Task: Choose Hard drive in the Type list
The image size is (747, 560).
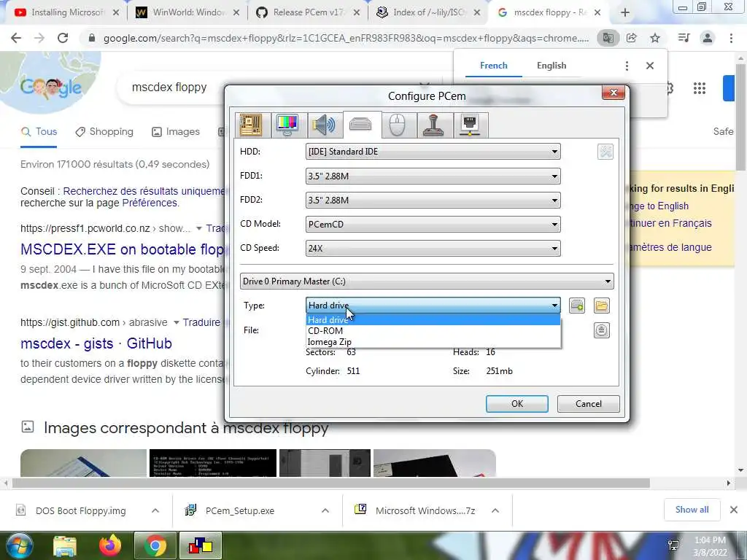Action: [433, 319]
